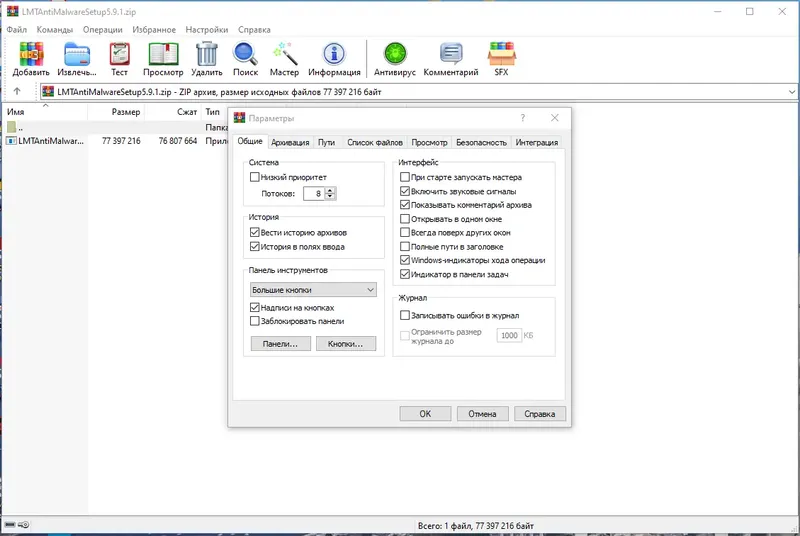Go up one folder level arrow
The image size is (800, 536).
[17, 91]
